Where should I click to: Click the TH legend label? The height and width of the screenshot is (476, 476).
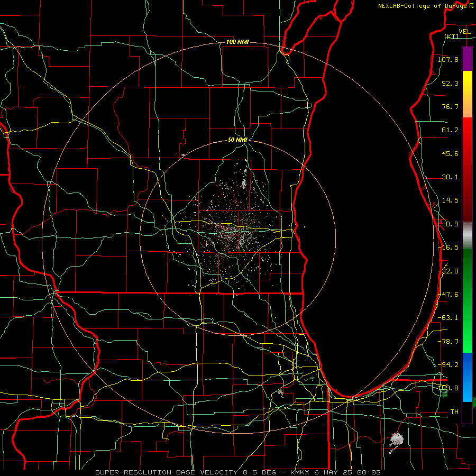(454, 411)
